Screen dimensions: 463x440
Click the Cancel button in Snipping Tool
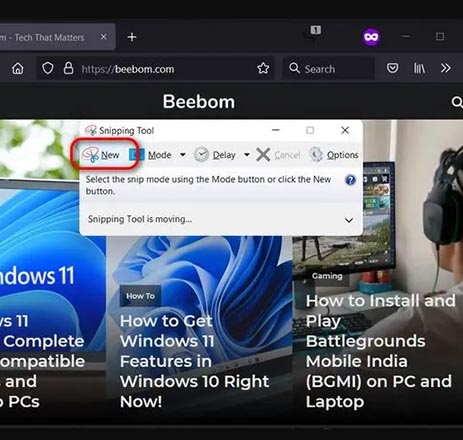point(278,155)
